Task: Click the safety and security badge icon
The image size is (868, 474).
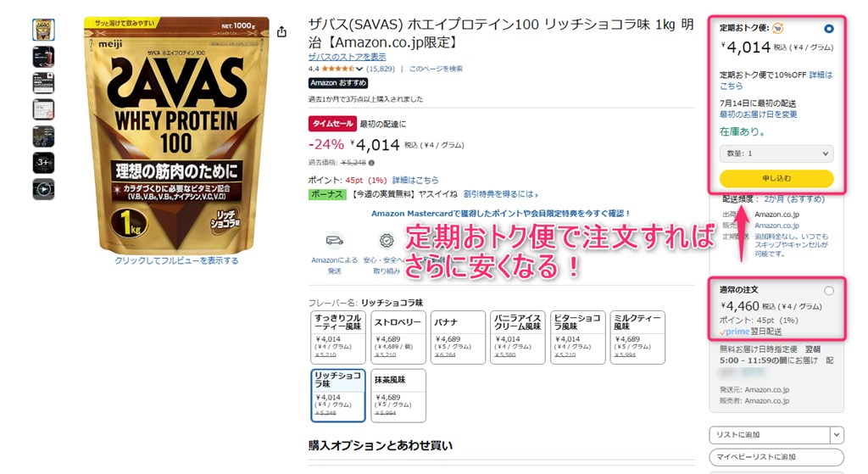Action: (387, 240)
